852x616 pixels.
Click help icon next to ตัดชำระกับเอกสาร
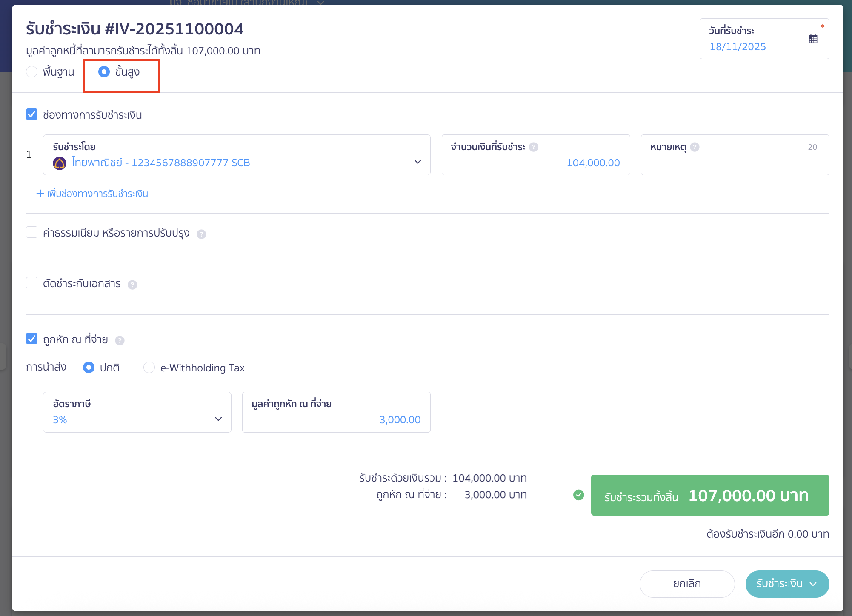(132, 285)
